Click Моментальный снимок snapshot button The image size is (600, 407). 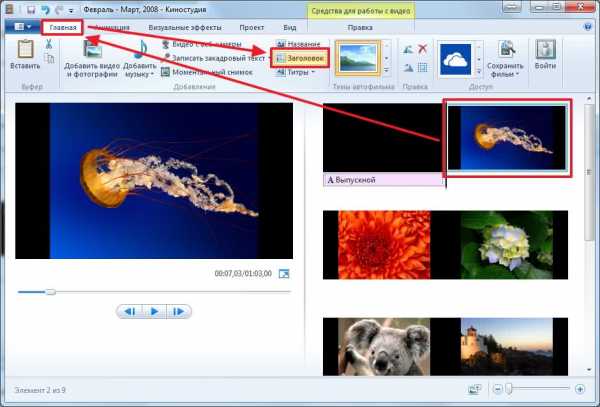pos(207,72)
